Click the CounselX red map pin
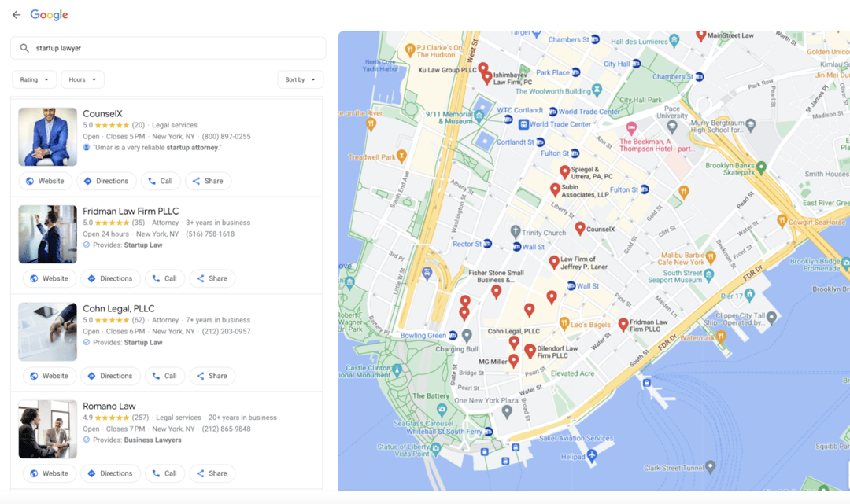 (580, 228)
